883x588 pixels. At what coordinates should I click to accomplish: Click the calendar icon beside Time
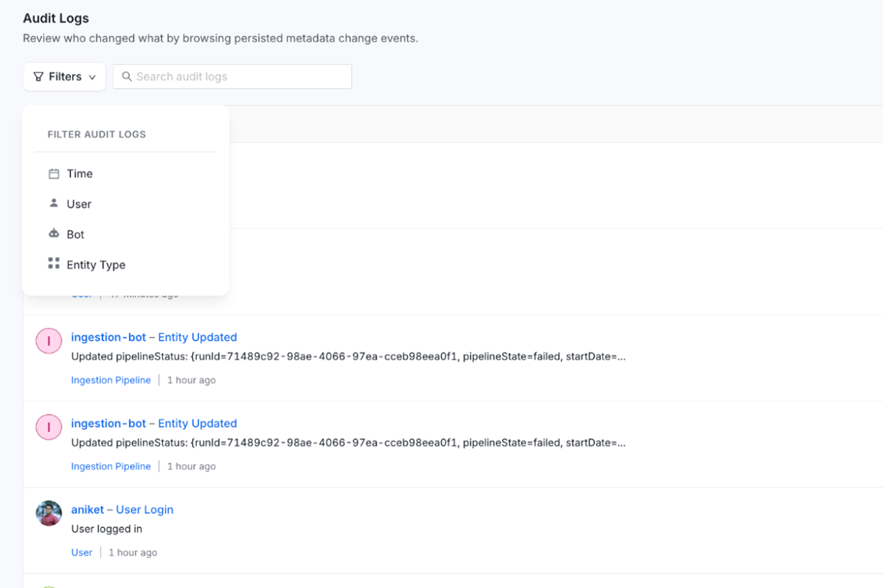[54, 174]
